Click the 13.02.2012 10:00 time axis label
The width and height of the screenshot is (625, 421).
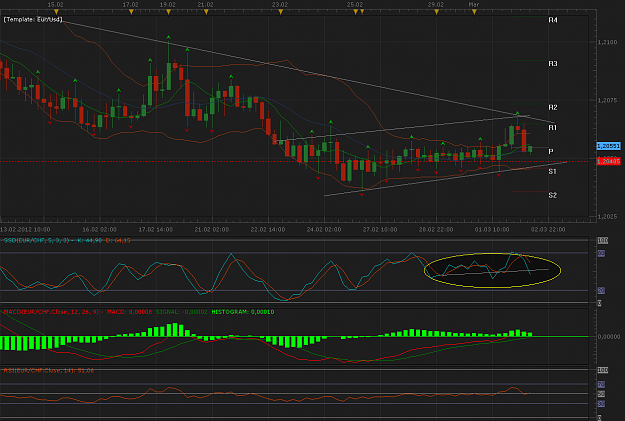click(x=25, y=230)
